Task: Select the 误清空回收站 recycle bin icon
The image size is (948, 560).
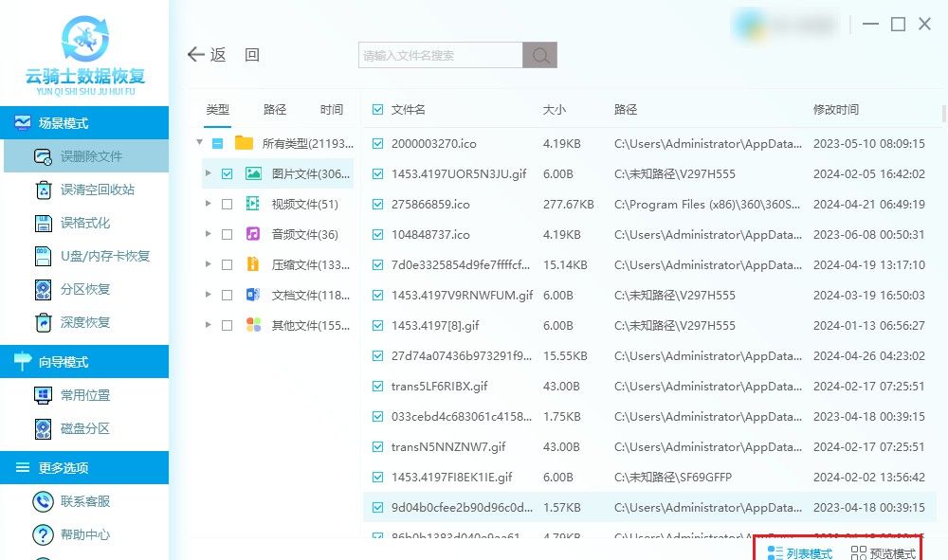Action: click(x=44, y=190)
